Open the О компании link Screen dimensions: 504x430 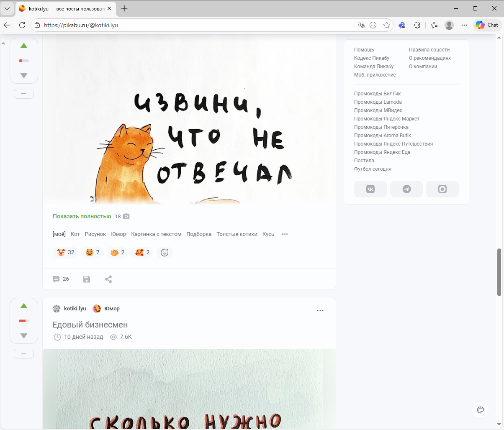tap(423, 67)
